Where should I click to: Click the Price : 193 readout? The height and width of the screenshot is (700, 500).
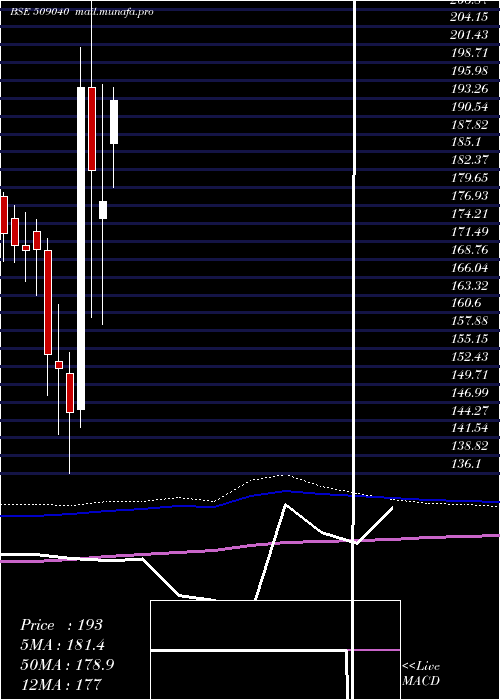(x=62, y=625)
